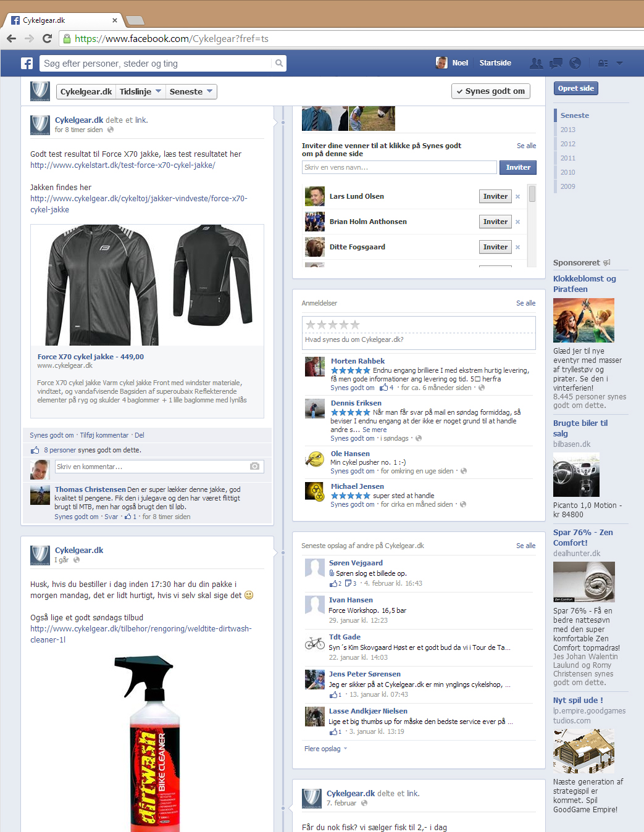Invite Lars Lund Olsen
Image resolution: width=644 pixels, height=832 pixels.
tap(495, 196)
